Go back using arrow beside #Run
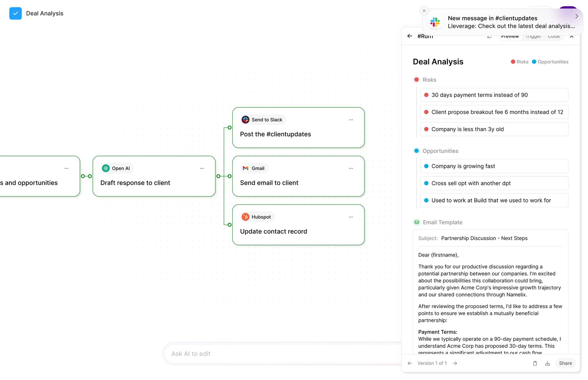Viewport: 588px width, 380px height. click(410, 36)
